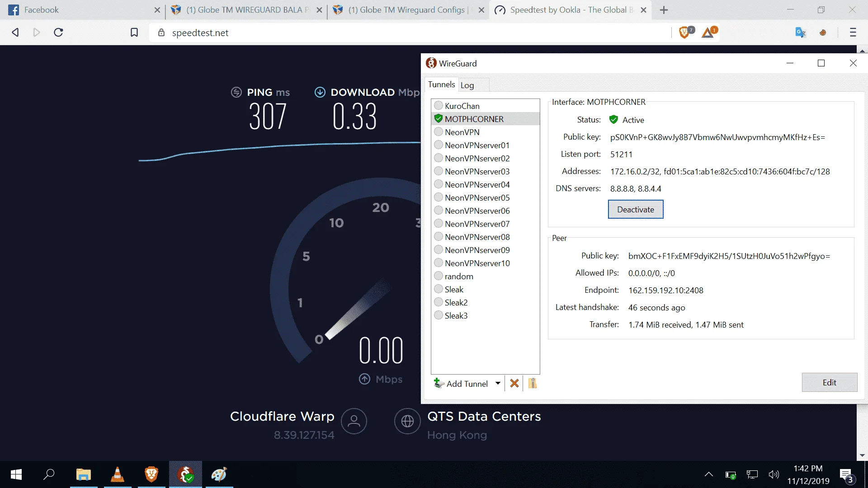868x488 pixels.
Task: Select the Sleak tunnel
Action: pyautogui.click(x=486, y=289)
